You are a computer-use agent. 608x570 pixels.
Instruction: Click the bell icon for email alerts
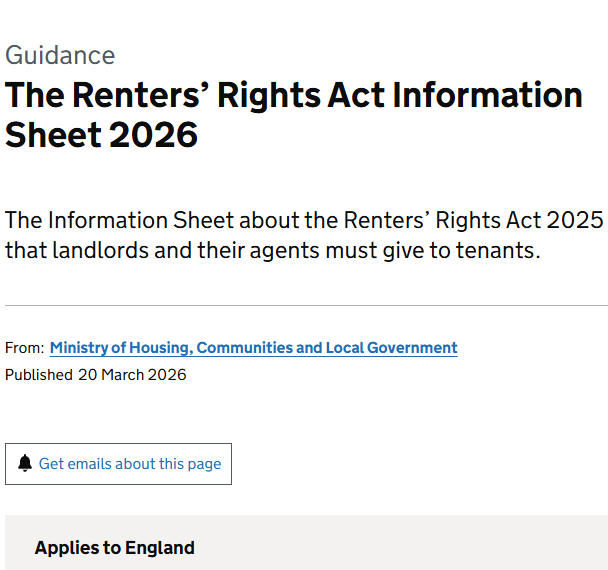click(26, 464)
